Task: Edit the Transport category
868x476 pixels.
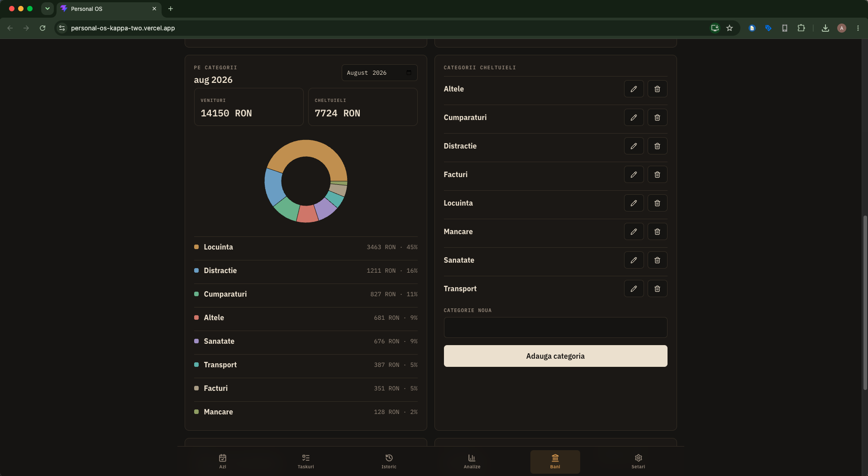Action: click(634, 288)
